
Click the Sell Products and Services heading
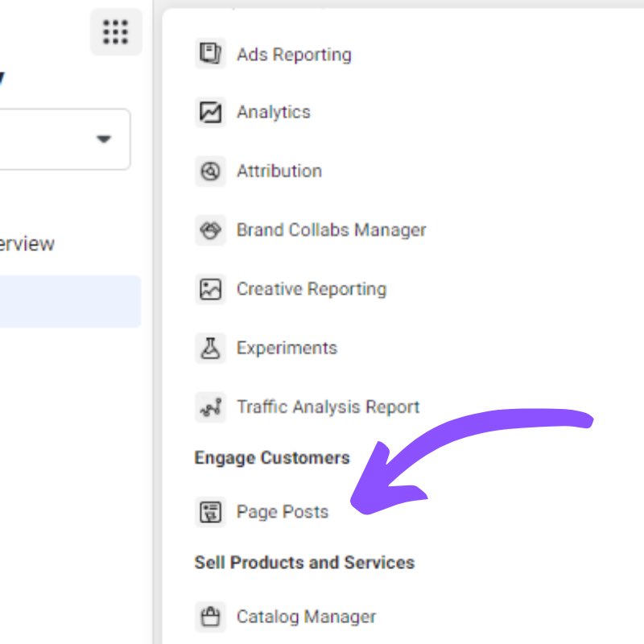coord(304,563)
